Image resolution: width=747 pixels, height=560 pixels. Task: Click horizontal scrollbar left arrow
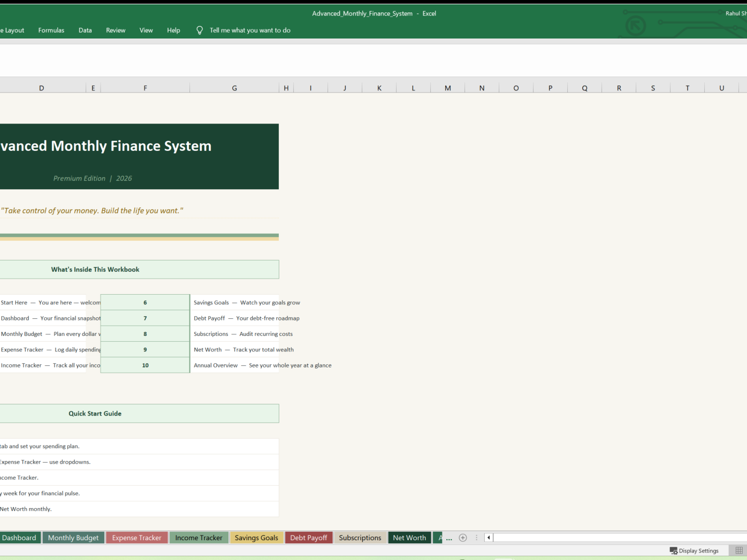tap(489, 538)
